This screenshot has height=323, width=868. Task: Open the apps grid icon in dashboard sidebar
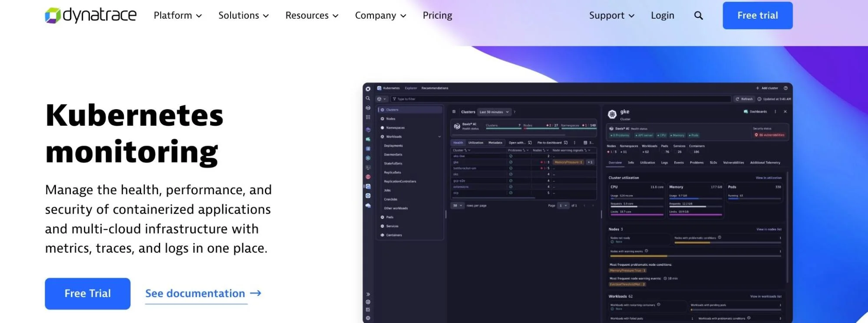368,117
